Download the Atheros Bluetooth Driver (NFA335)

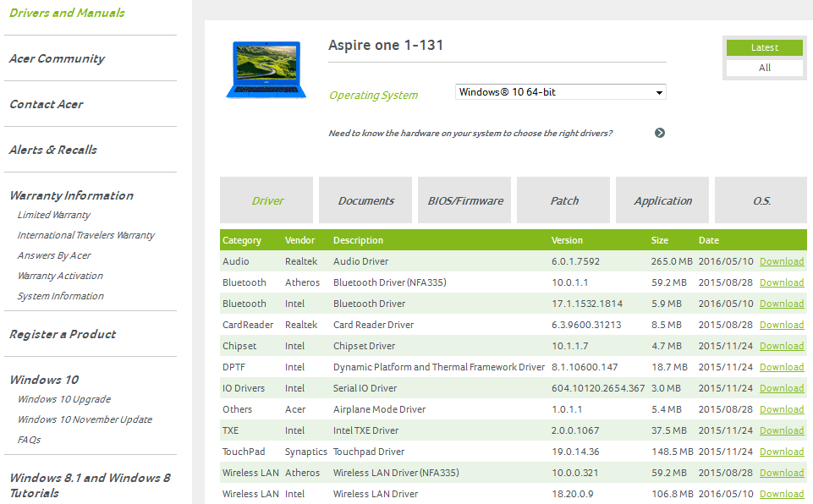tap(782, 282)
